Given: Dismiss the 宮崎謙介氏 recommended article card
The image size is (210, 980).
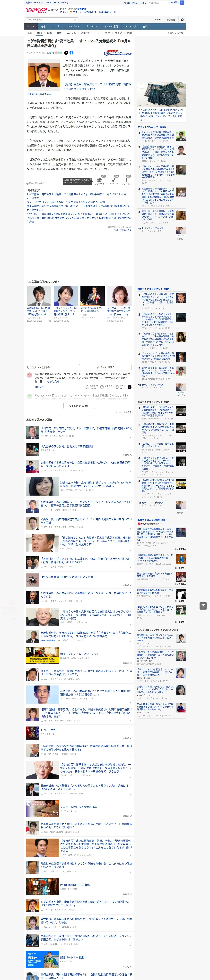Looking at the screenshot, I should pyautogui.click(x=50, y=321).
